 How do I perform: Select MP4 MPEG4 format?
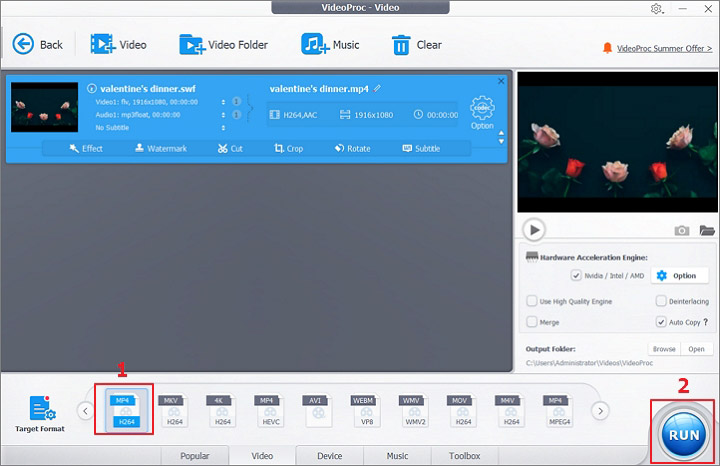558,410
